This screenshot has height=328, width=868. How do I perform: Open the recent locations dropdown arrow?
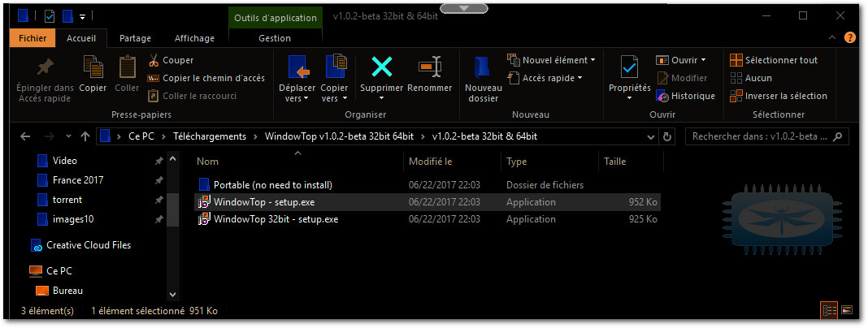[x=68, y=136]
